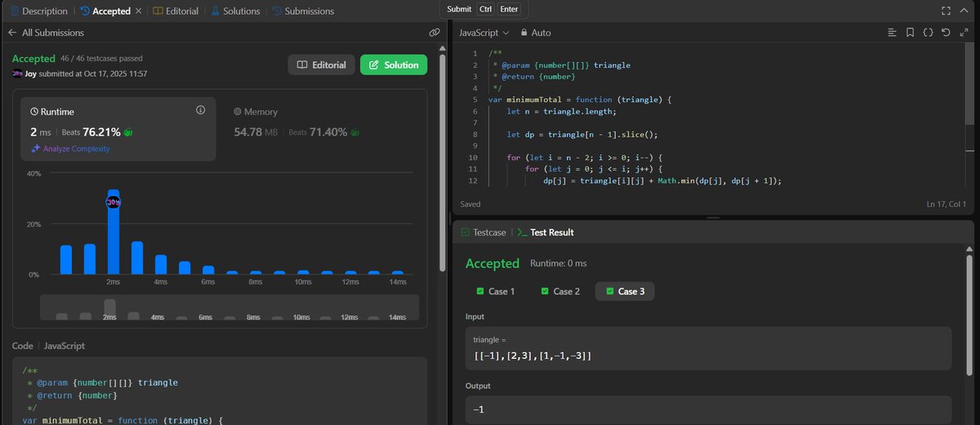The height and width of the screenshot is (425, 980).
Task: Select the Test Result tab
Action: (546, 232)
